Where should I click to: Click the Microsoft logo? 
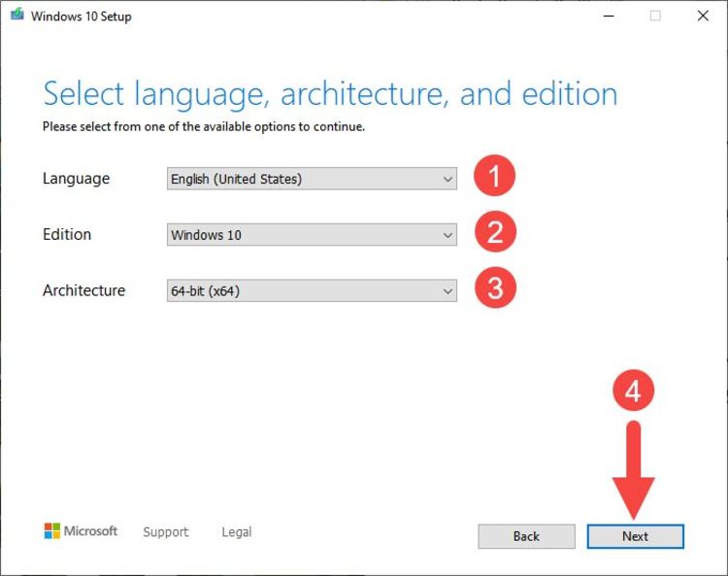coord(81,531)
